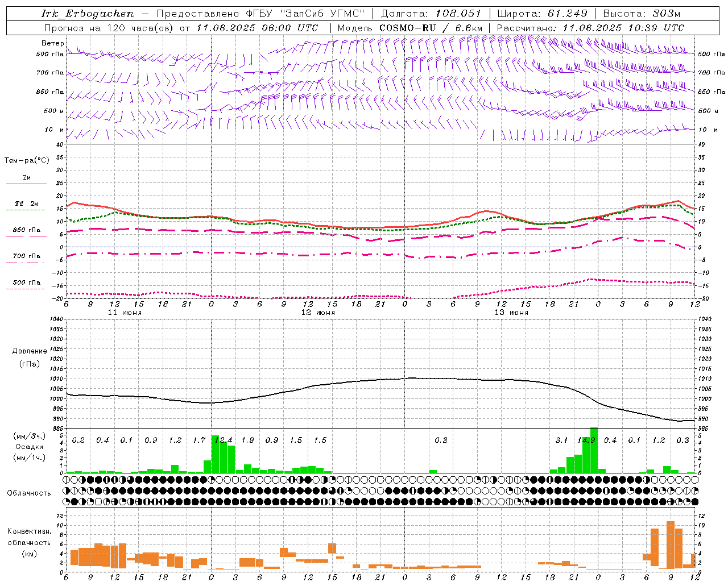
Task: Click the "13 июня" date label
Action: tap(511, 312)
